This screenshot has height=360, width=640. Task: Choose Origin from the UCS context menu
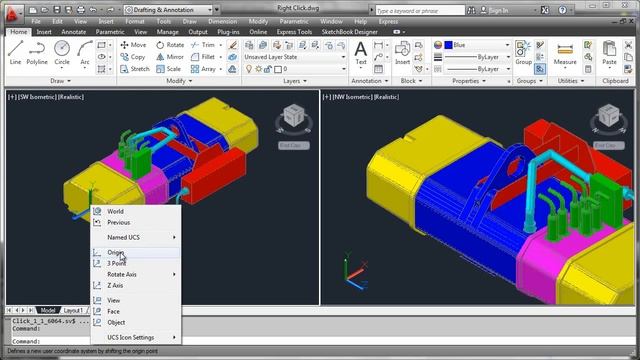136,252
